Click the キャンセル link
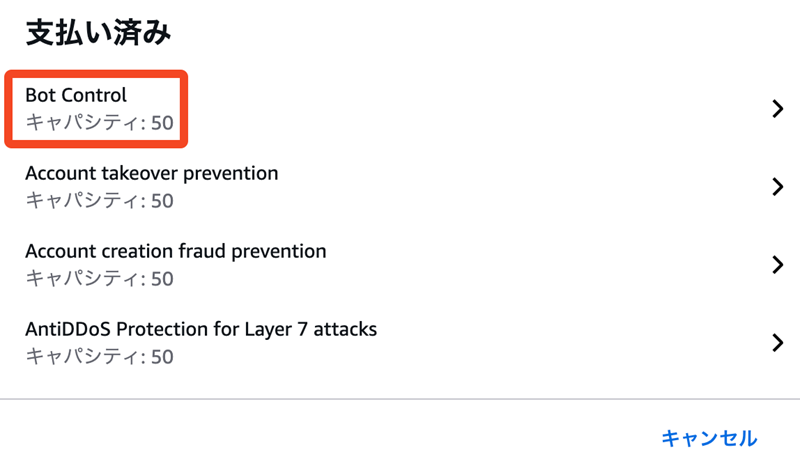This screenshot has width=800, height=468. [709, 438]
